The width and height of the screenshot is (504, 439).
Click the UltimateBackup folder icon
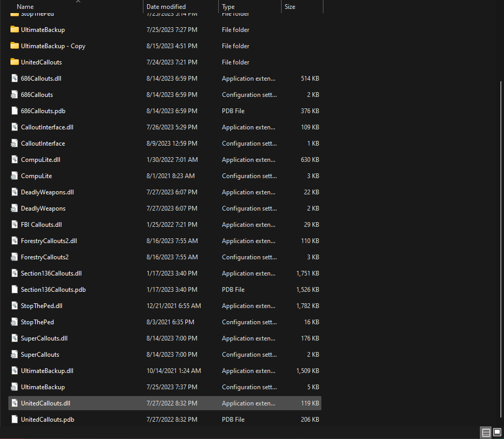15,30
